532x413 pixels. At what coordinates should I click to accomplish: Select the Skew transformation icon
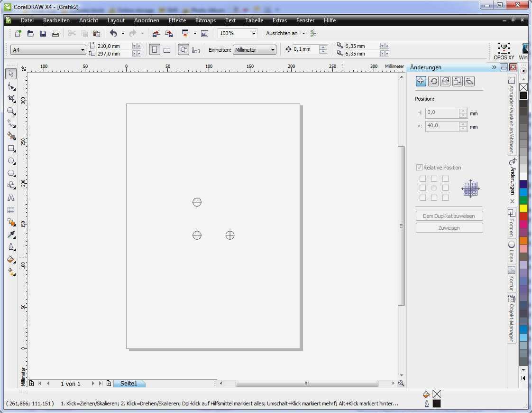(469, 81)
